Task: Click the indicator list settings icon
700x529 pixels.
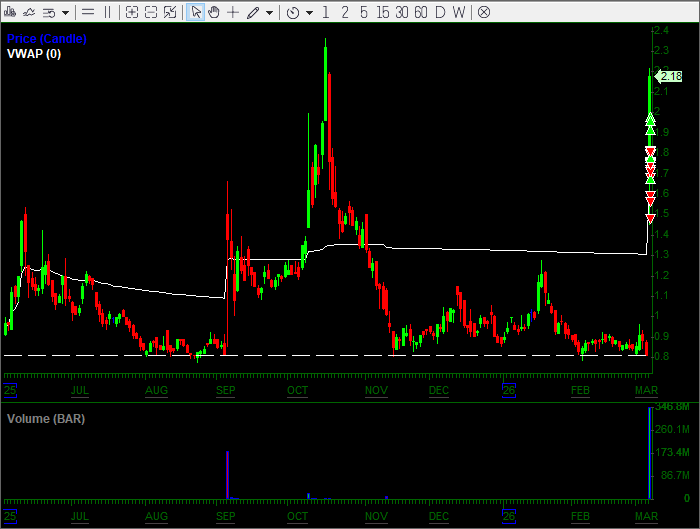Action: (49, 12)
